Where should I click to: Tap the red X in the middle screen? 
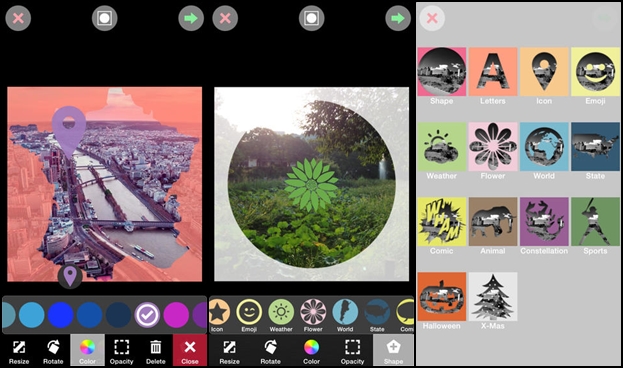coord(225,18)
